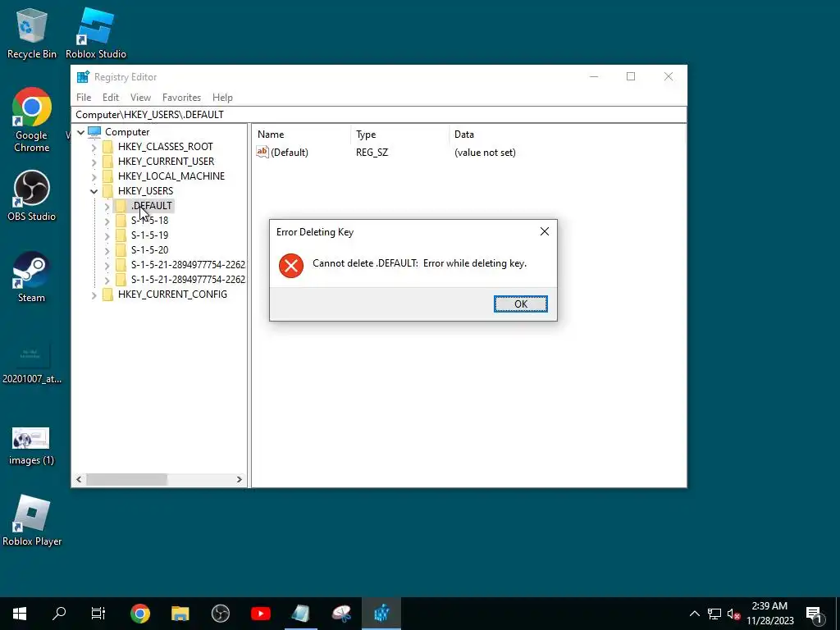Select the HKEY_LOCAL_MACHINE key
The height and width of the screenshot is (630, 840).
coord(171,176)
